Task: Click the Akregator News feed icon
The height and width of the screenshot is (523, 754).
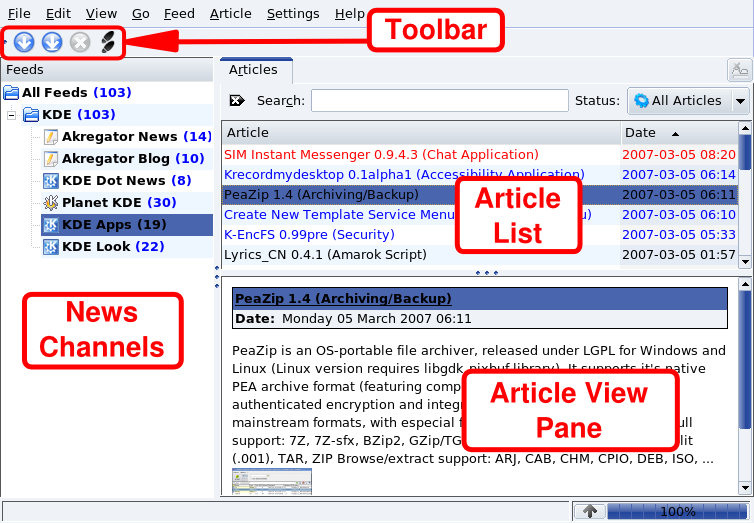Action: [x=50, y=137]
